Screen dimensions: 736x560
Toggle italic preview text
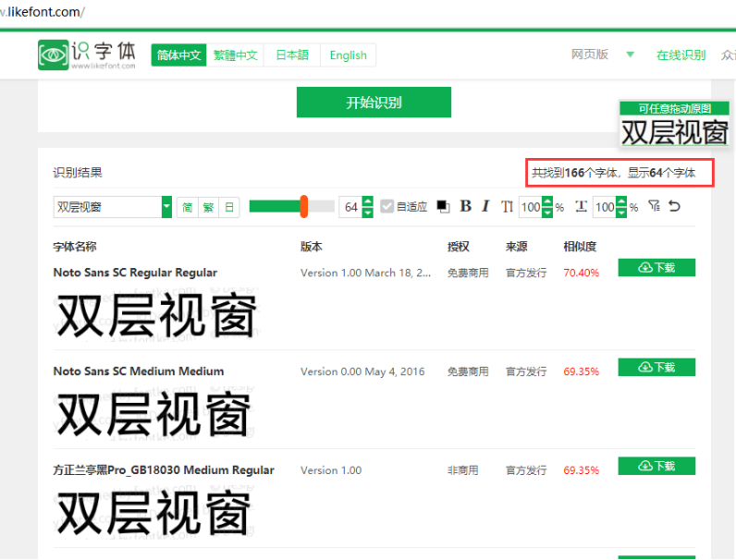(485, 206)
